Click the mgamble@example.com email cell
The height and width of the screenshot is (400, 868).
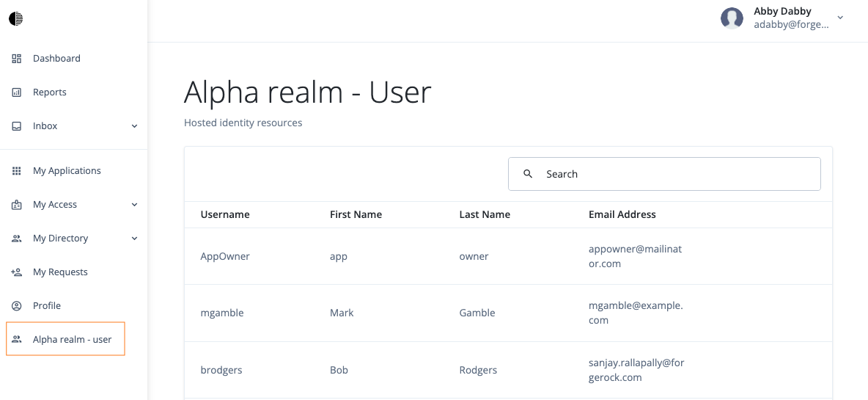pyautogui.click(x=636, y=313)
